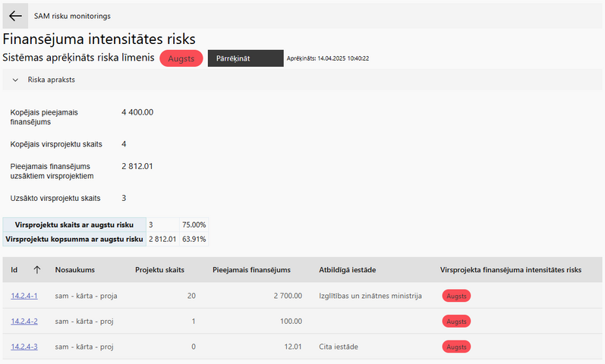This screenshot has height=364, width=605.
Task: Sort table by Id ascending arrow
Action: point(36,270)
